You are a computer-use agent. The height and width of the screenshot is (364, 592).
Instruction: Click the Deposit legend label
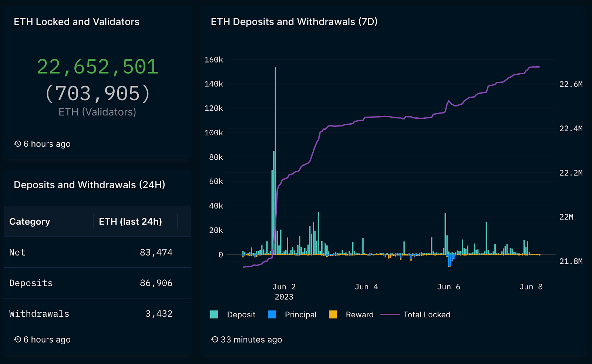click(x=241, y=314)
